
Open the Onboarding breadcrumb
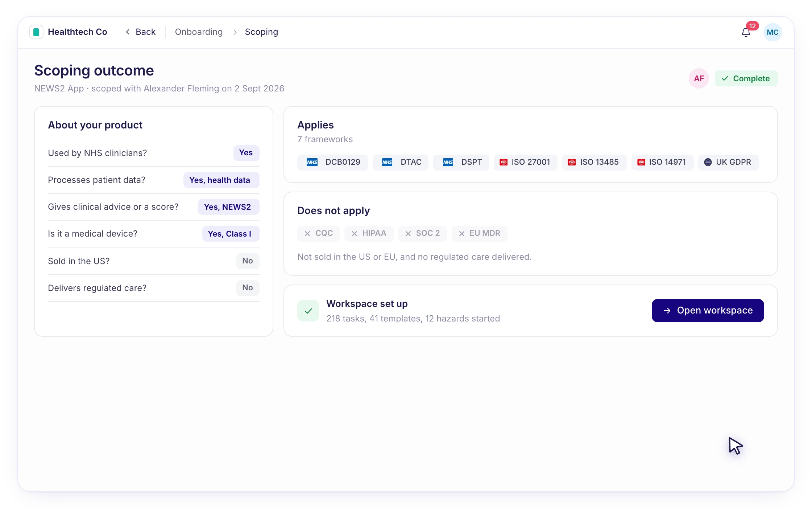point(199,32)
